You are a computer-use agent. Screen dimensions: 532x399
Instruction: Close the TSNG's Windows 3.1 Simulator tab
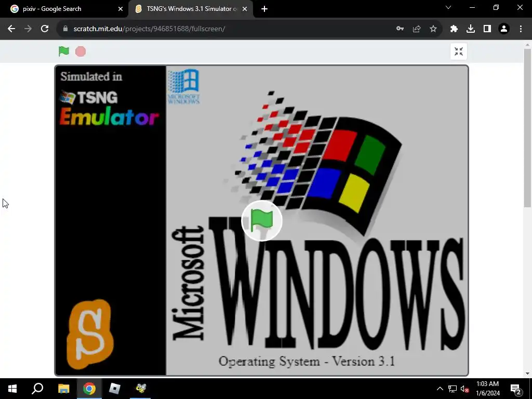click(x=245, y=9)
